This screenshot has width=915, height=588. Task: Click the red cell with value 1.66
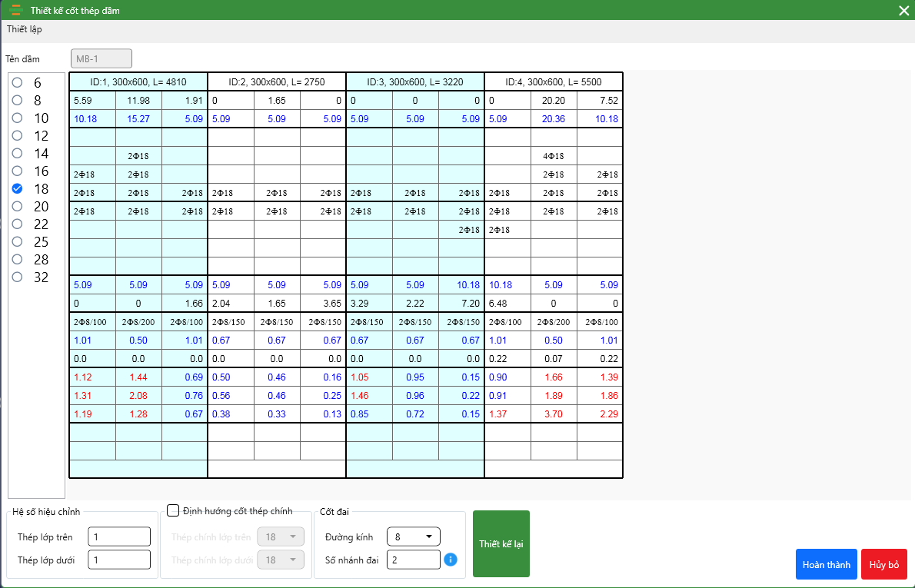coord(553,377)
